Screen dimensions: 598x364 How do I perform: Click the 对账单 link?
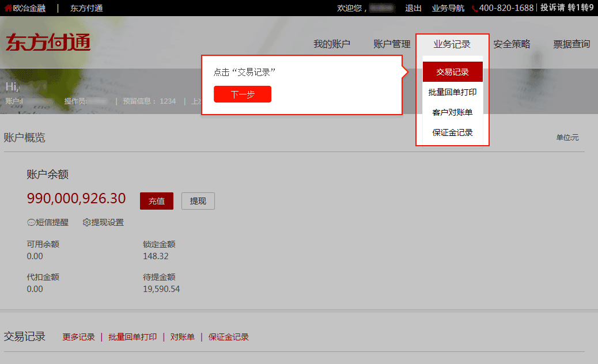click(x=182, y=337)
